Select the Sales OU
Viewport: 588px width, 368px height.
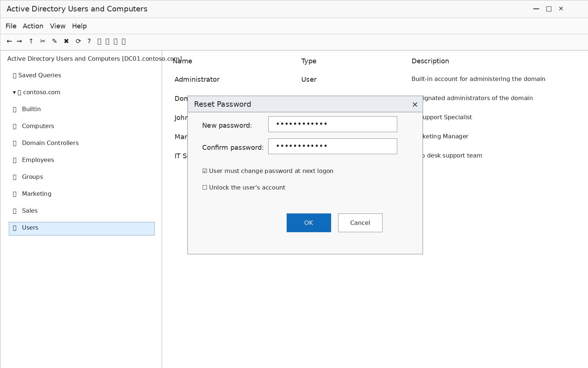30,210
